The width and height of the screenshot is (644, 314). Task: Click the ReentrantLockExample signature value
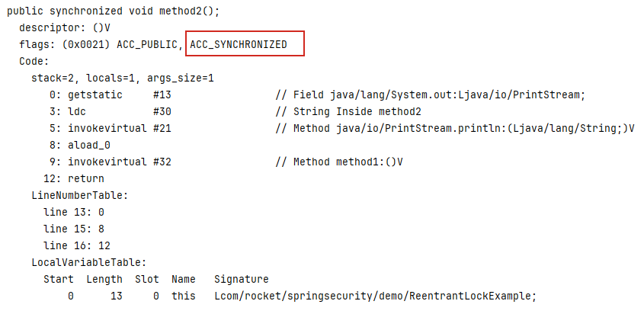click(x=376, y=296)
